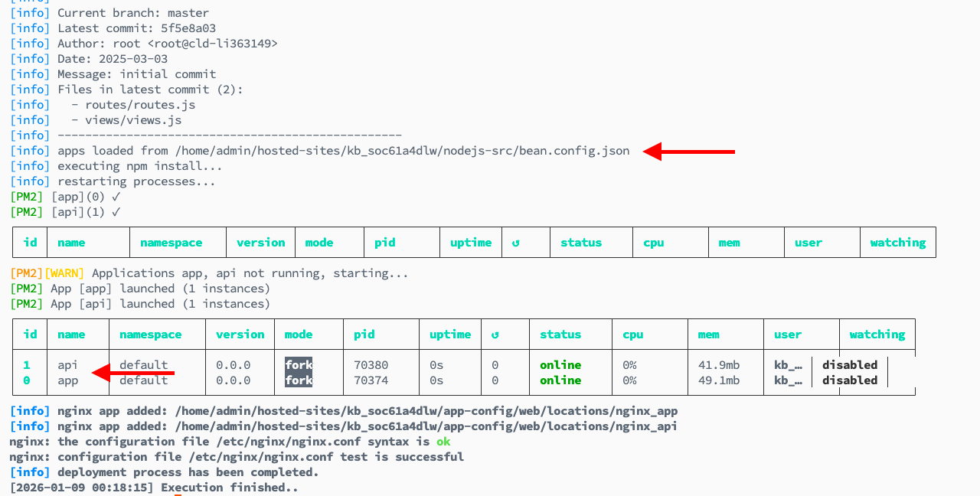980x496 pixels.
Task: Click the green ok in the nginx syntax line
Action: pyautogui.click(x=443, y=442)
